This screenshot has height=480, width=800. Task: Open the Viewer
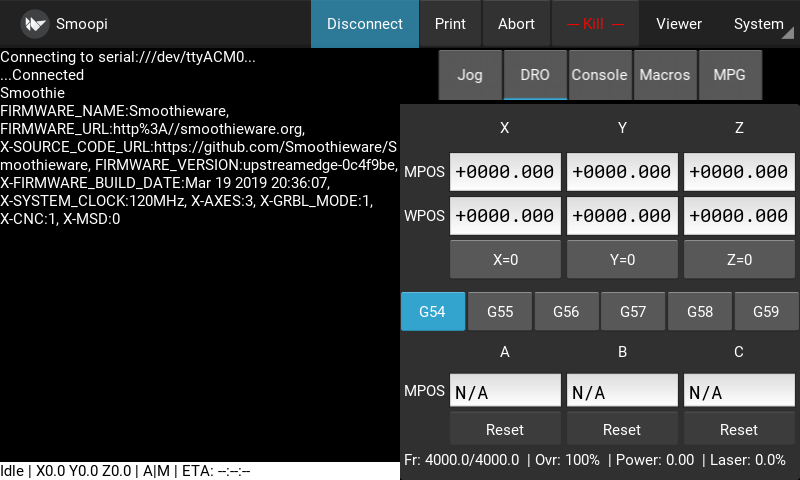pyautogui.click(x=679, y=24)
